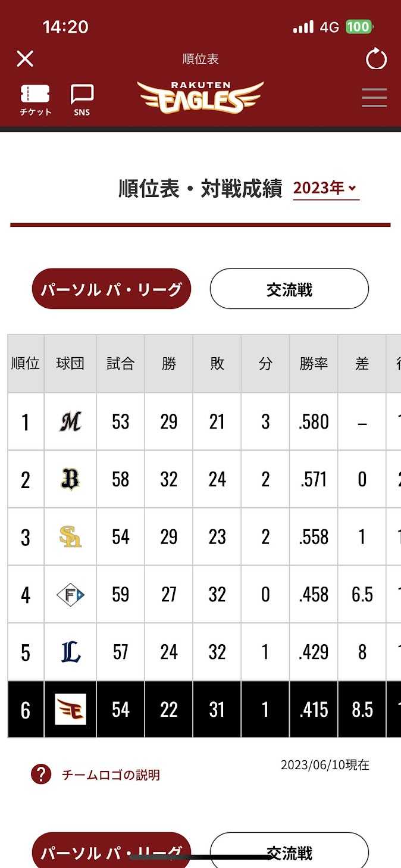401x868 pixels.
Task: Tap the Buffaloes team logo
Action: pyautogui.click(x=70, y=479)
